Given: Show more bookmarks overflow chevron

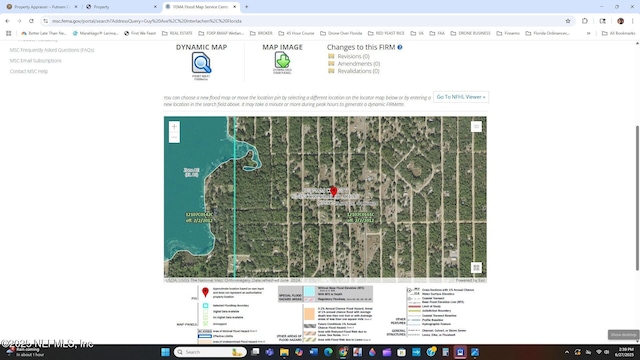Looking at the screenshot, I should pos(588,33).
